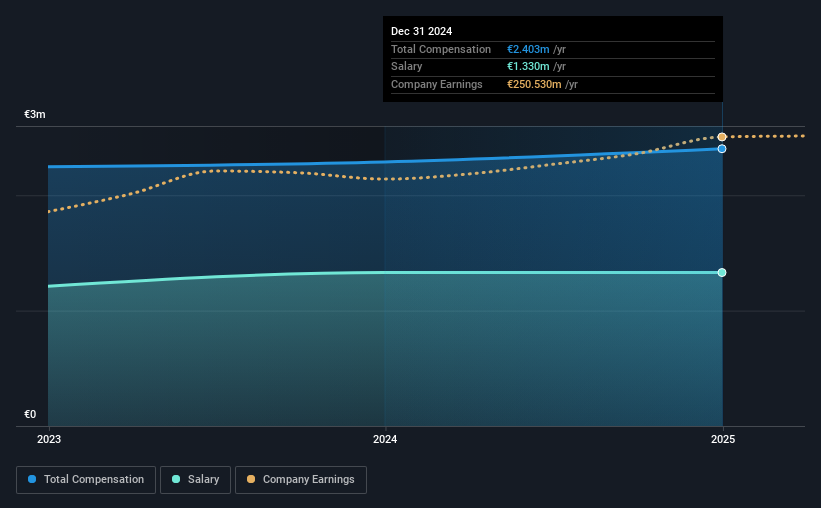821x508 pixels.
Task: Click the €3m y-axis label
Action: [x=35, y=114]
